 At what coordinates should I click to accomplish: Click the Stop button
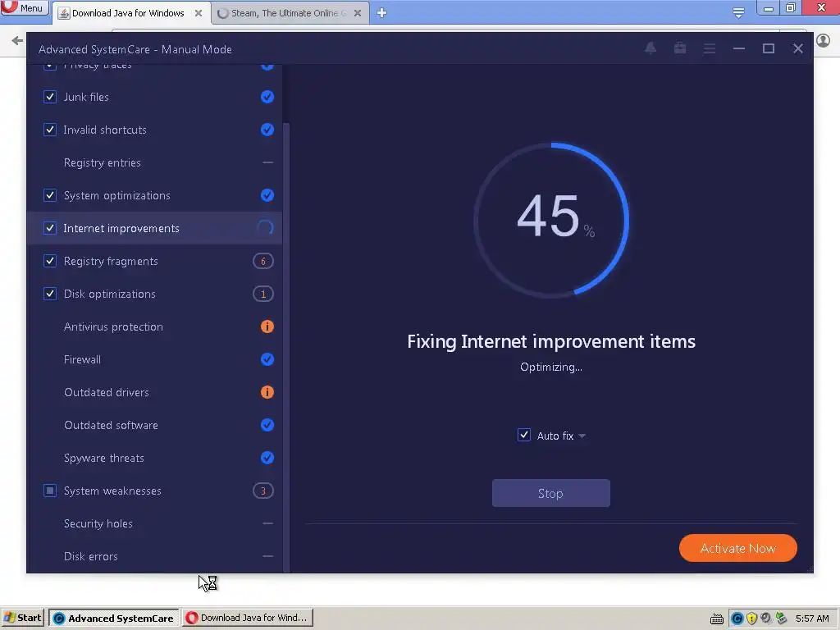pos(550,493)
